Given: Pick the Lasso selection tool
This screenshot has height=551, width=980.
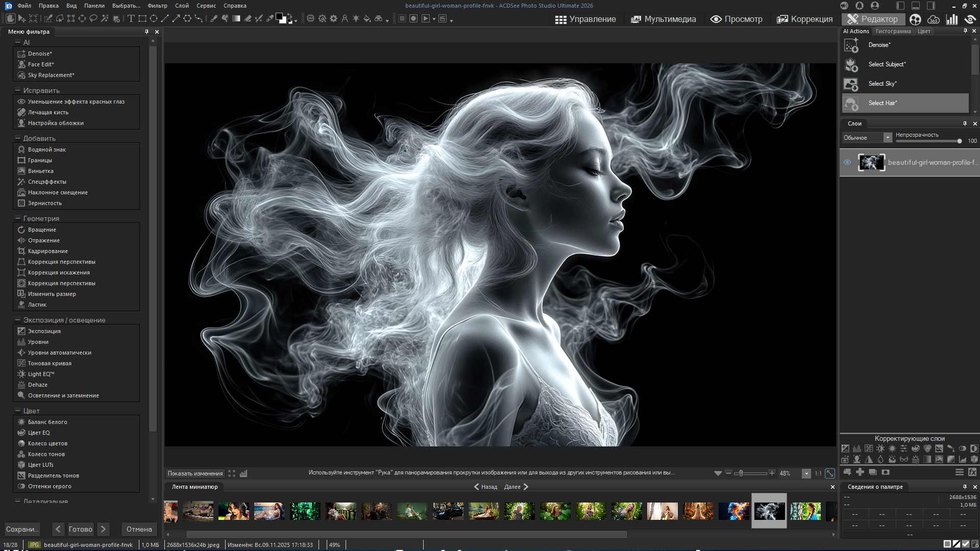Looking at the screenshot, I should tap(93, 18).
